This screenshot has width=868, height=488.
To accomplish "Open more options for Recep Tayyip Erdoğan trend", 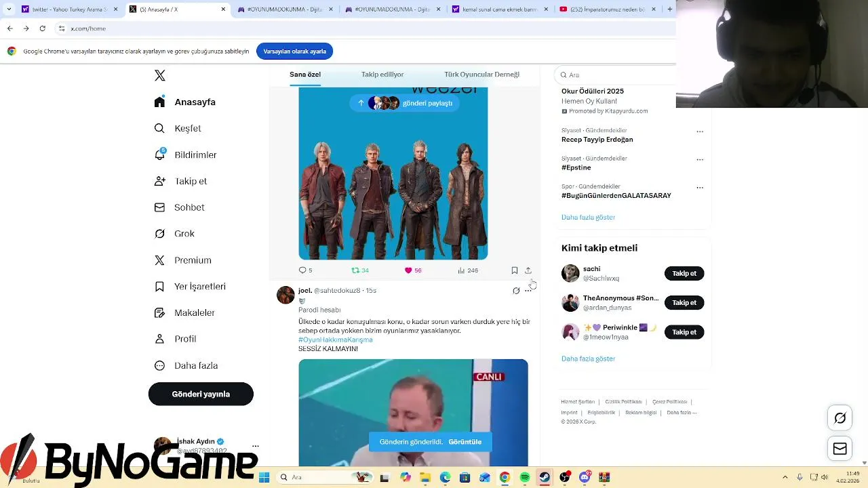I will pyautogui.click(x=700, y=131).
